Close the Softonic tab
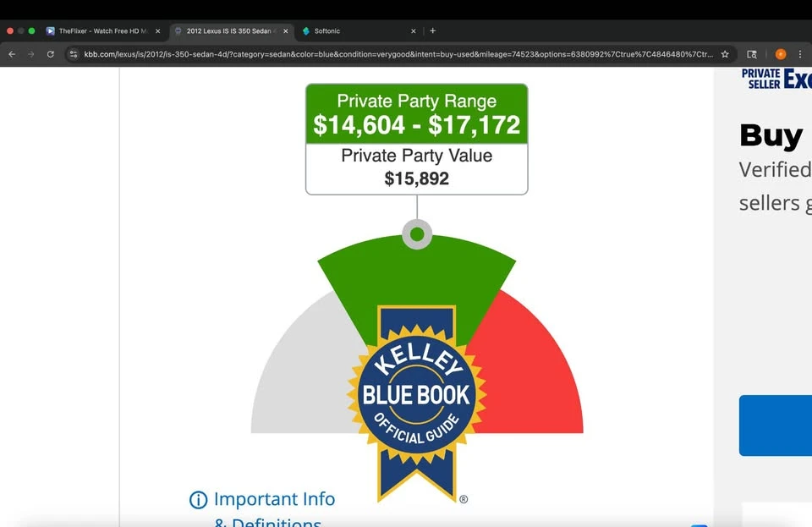The height and width of the screenshot is (527, 812). click(x=414, y=31)
